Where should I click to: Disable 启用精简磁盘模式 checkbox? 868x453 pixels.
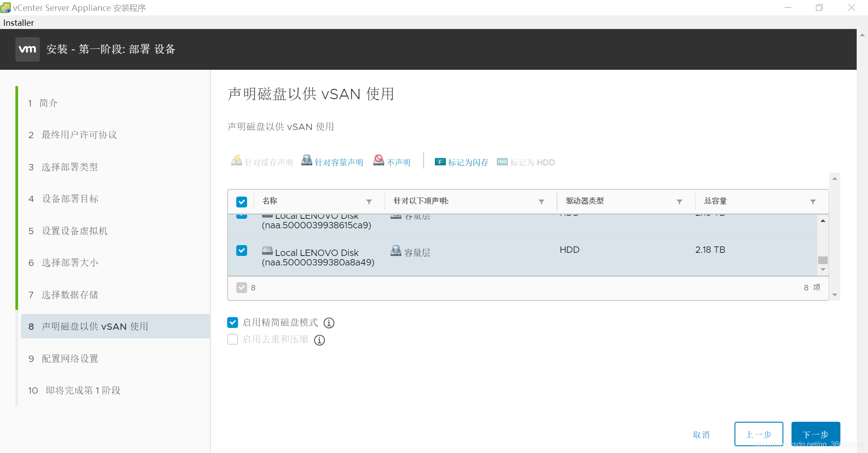(233, 323)
